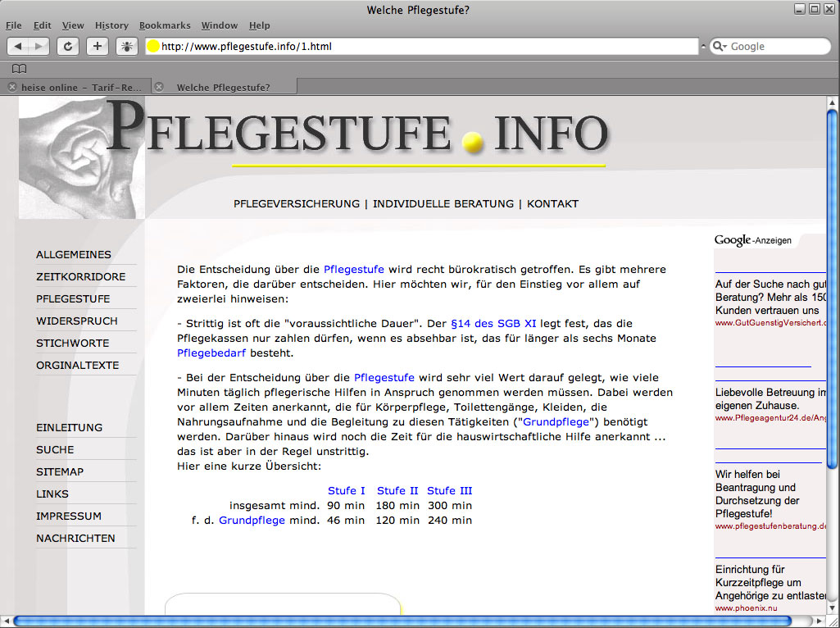Open EINLEITUNG in sidebar
The width and height of the screenshot is (840, 628).
pos(69,428)
